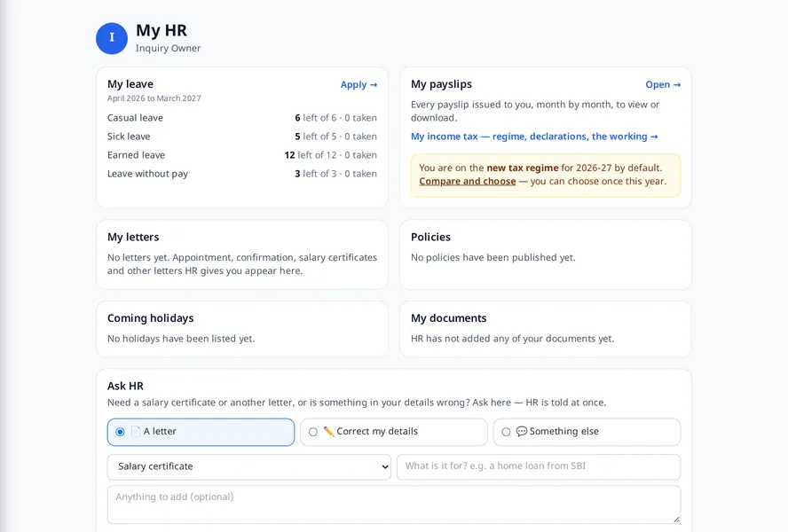Click the 'Coming holidays' card heading
788x532 pixels.
[x=150, y=318]
